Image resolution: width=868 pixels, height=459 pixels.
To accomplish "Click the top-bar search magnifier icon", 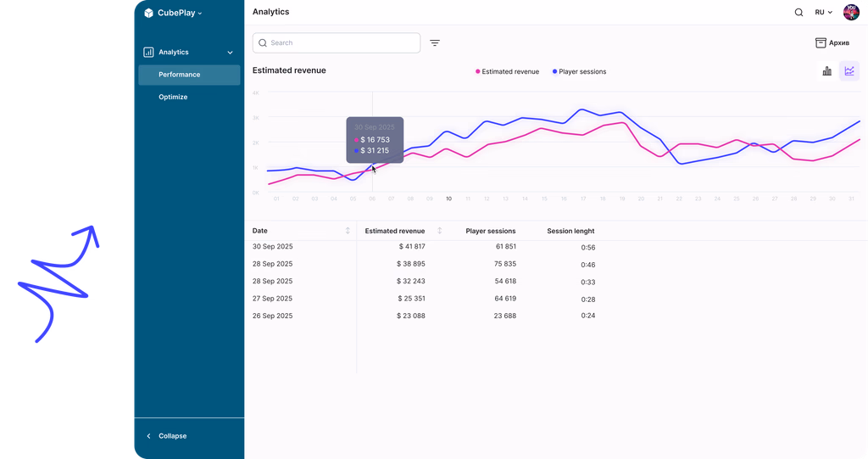I will pyautogui.click(x=798, y=12).
